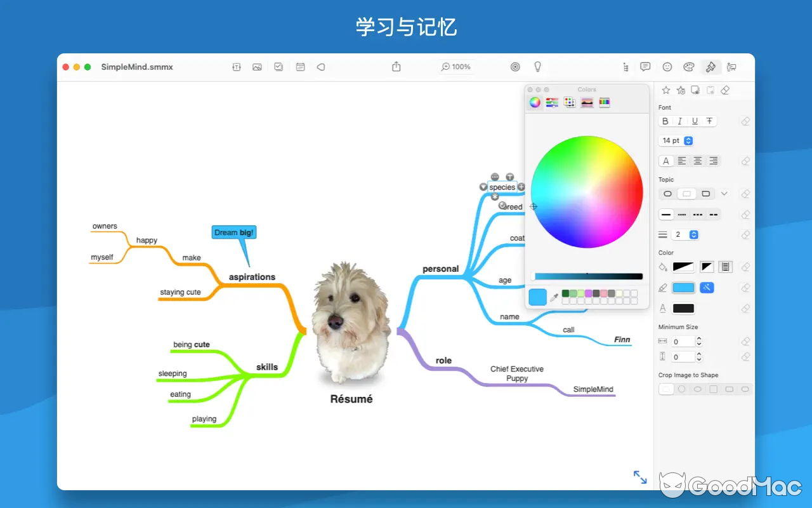The image size is (812, 508).
Task: Toggle italic formatting in the Font section
Action: coord(679,121)
